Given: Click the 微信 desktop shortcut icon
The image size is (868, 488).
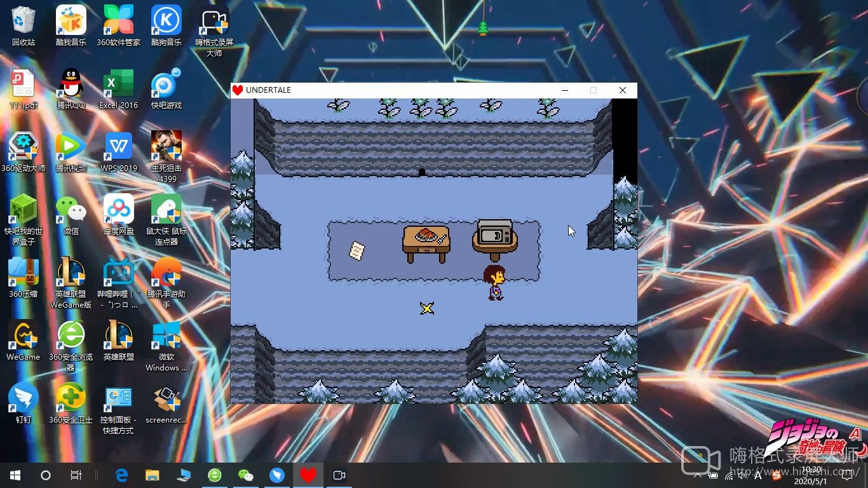Looking at the screenshot, I should [x=71, y=215].
